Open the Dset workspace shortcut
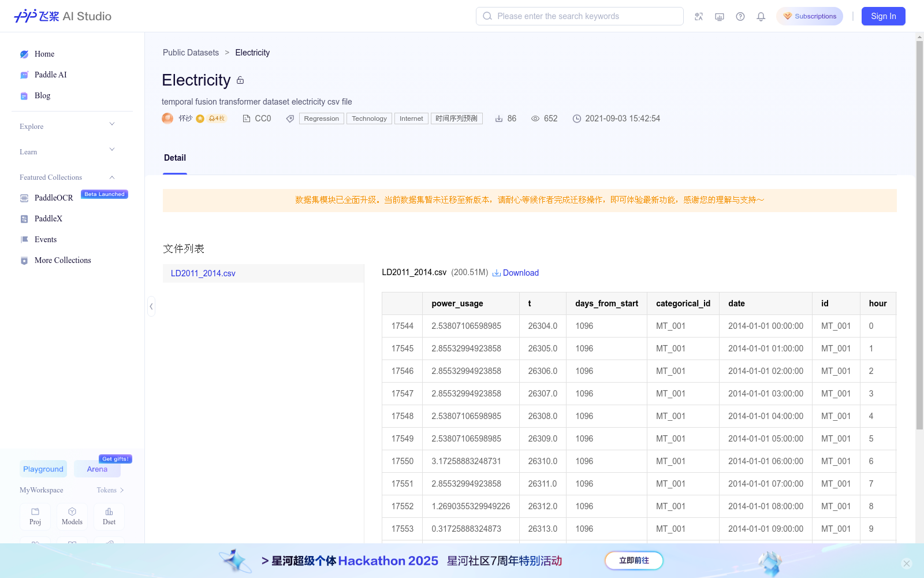The image size is (924, 578). pyautogui.click(x=109, y=517)
